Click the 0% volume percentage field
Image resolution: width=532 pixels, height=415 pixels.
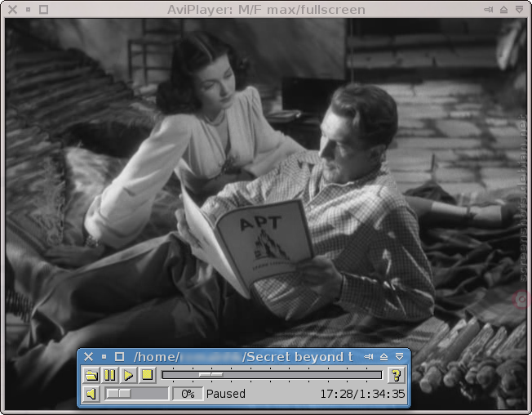188,394
